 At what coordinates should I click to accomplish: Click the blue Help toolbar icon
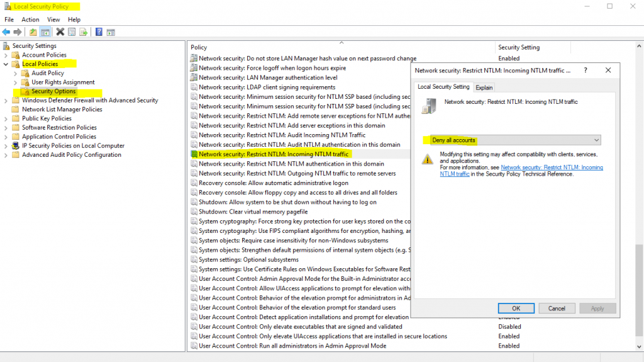99,32
